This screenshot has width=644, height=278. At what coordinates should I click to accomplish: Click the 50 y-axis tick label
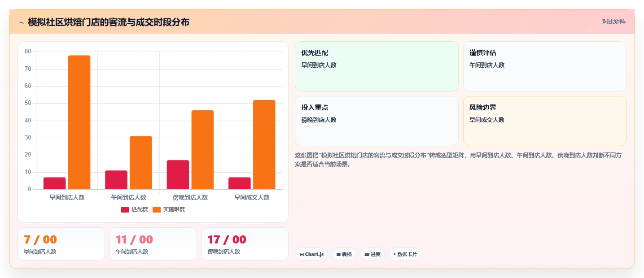(28, 103)
